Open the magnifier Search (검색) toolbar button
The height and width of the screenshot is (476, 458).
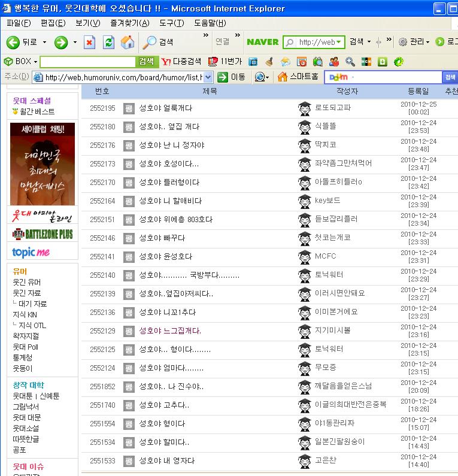click(148, 42)
